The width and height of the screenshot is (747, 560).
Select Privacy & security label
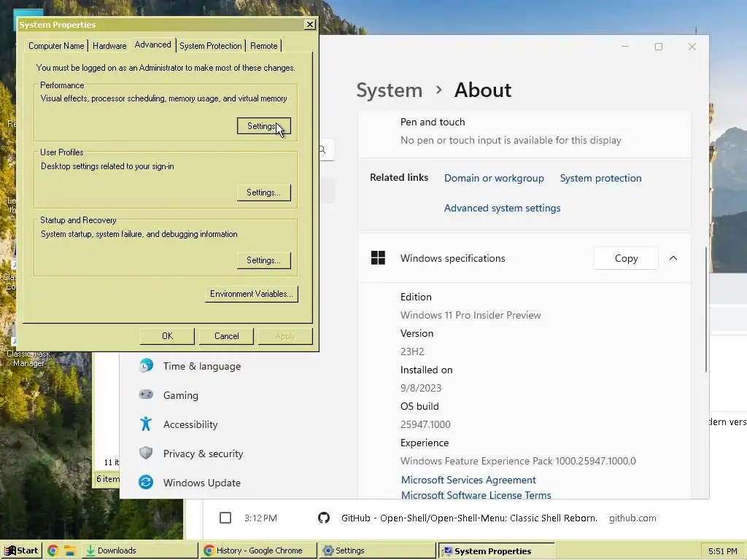pyautogui.click(x=203, y=454)
